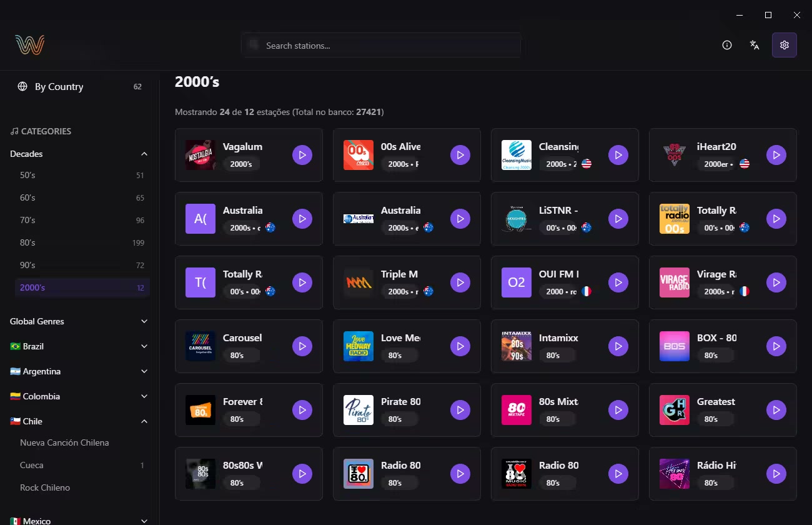Select Nueva Canción Chilena genre
This screenshot has width=812, height=525.
64,442
